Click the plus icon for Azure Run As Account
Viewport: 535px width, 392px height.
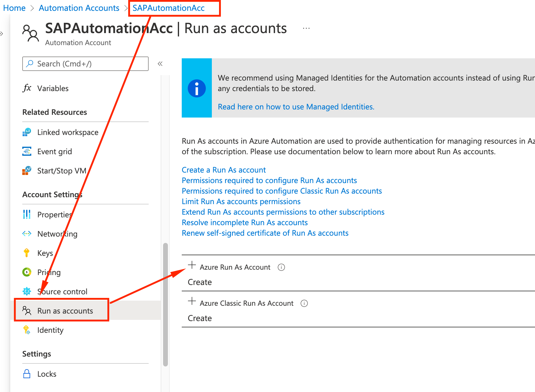pos(192,265)
